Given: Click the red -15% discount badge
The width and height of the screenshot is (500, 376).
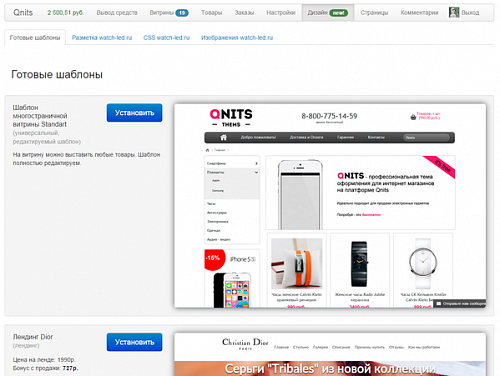Looking at the screenshot, I should tap(214, 258).
